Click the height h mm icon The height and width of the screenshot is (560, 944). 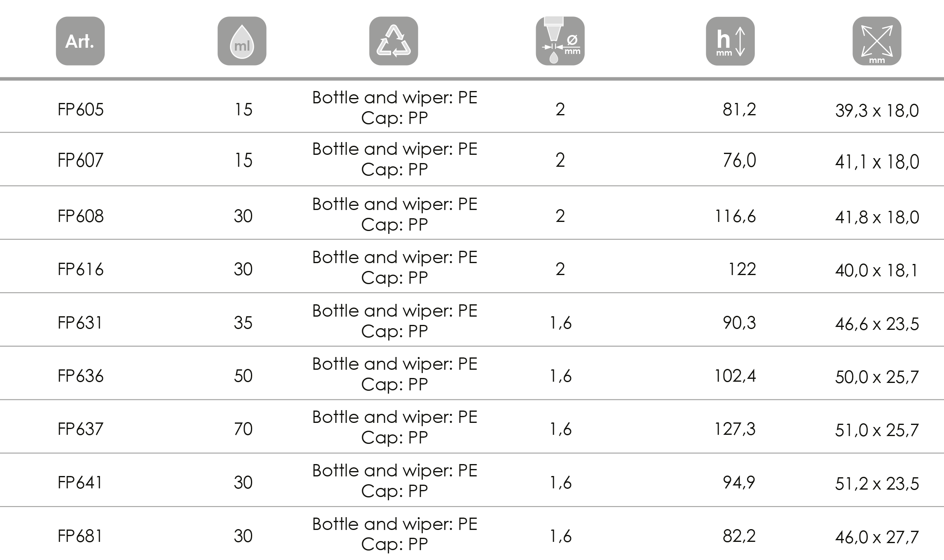[x=730, y=41]
